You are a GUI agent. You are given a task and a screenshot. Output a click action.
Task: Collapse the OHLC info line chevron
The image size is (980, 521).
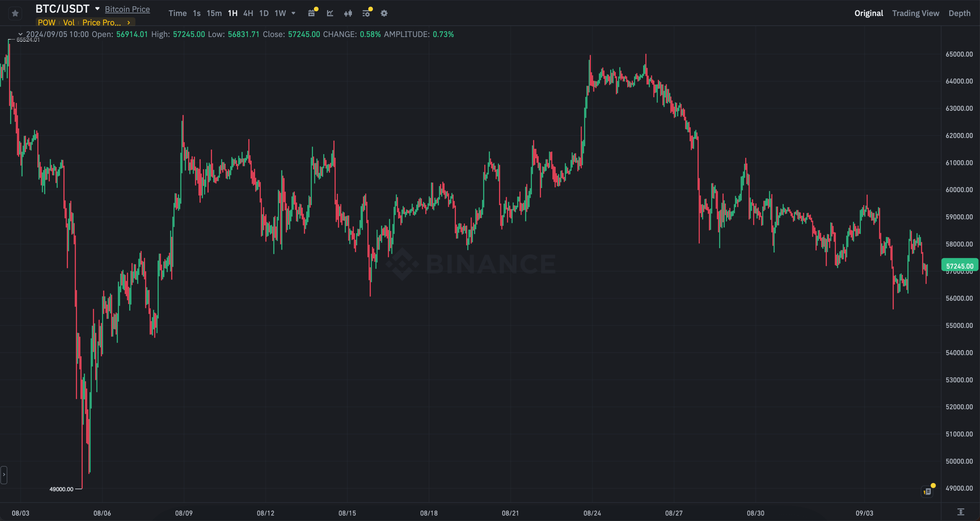click(21, 34)
